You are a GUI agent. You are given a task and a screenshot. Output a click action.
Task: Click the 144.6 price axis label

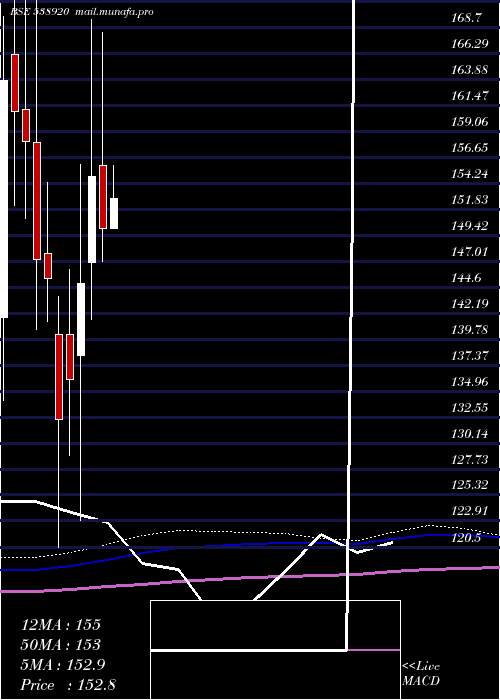467,278
